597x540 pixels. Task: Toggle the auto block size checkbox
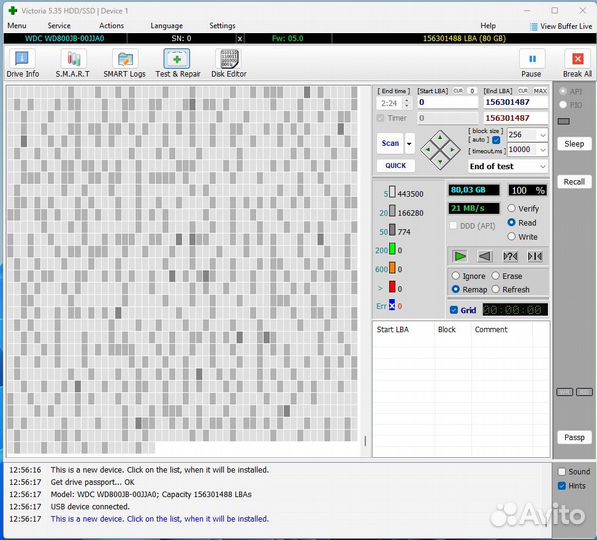coord(496,140)
